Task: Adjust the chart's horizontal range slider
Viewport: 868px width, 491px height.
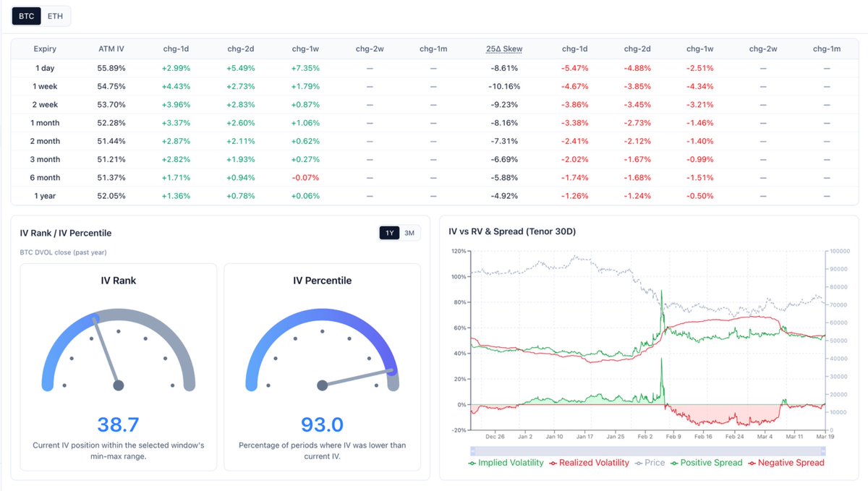Action: pos(647,451)
